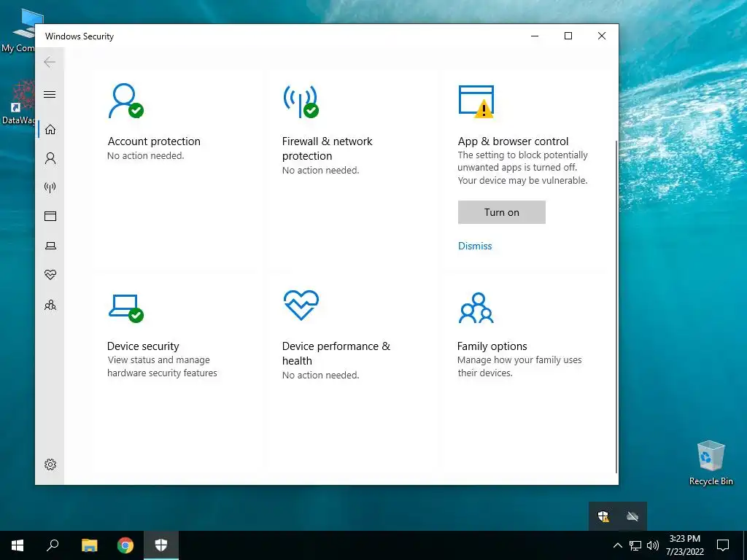
Task: Turn on potentially unwanted app blocking
Action: click(x=502, y=212)
